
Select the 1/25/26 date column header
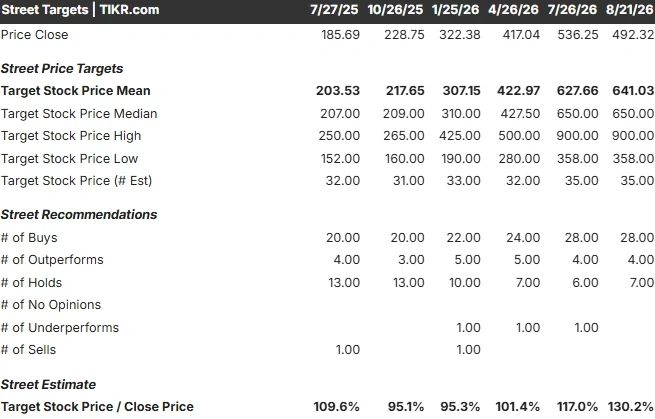click(455, 10)
